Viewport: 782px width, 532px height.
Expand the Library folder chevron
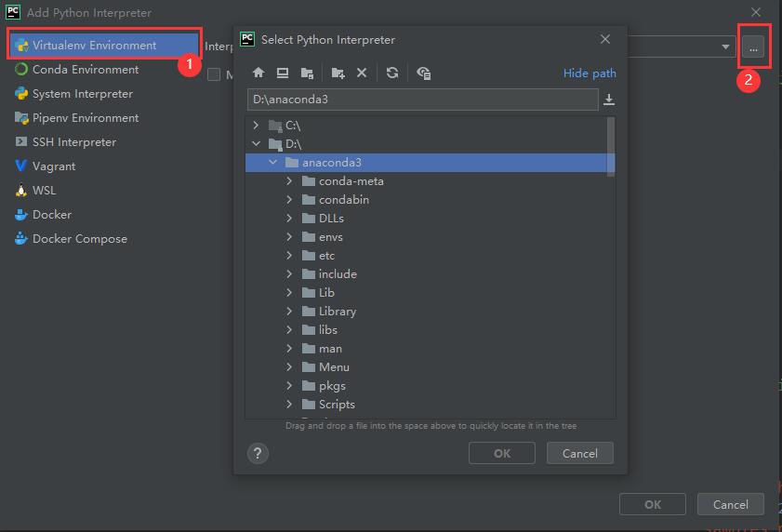coord(289,311)
